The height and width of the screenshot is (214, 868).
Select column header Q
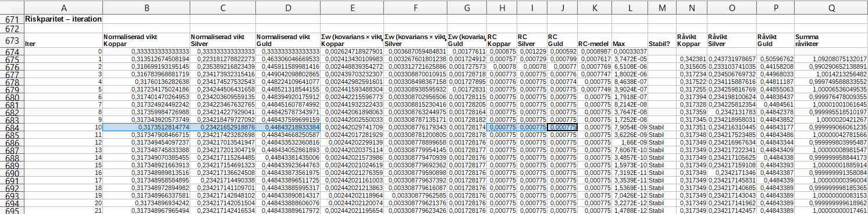pyautogui.click(x=831, y=7)
